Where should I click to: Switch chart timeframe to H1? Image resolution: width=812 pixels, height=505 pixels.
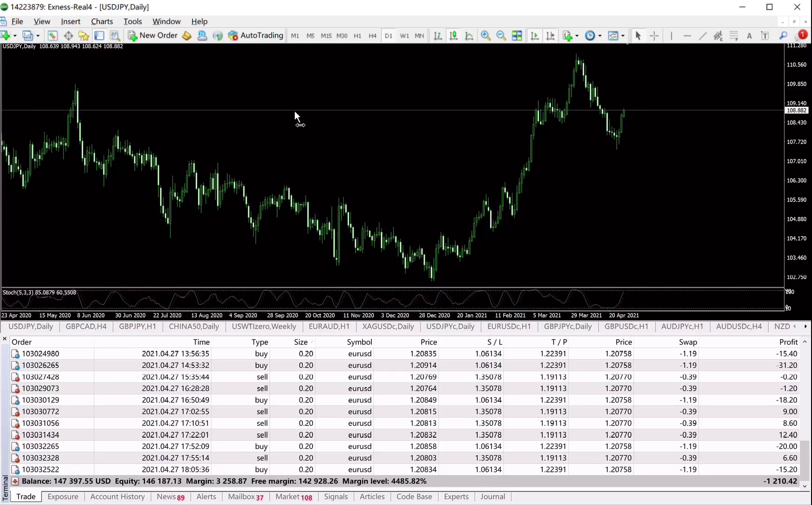click(357, 36)
